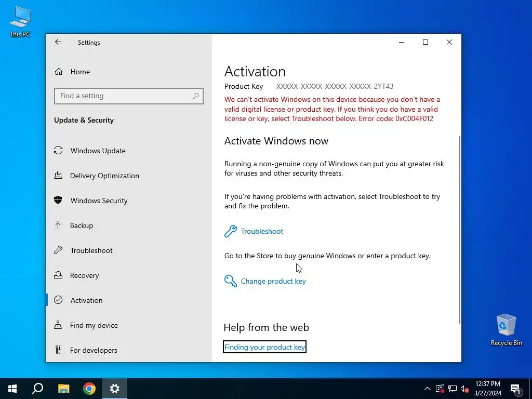
Task: Select Windows Security in sidebar
Action: pyautogui.click(x=99, y=201)
